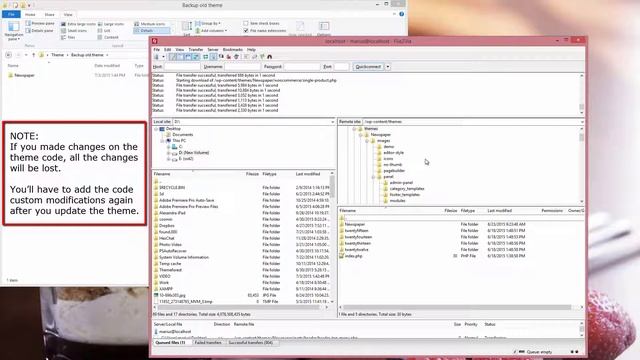
Task: Open FileZilla View menu
Action: [180, 50]
